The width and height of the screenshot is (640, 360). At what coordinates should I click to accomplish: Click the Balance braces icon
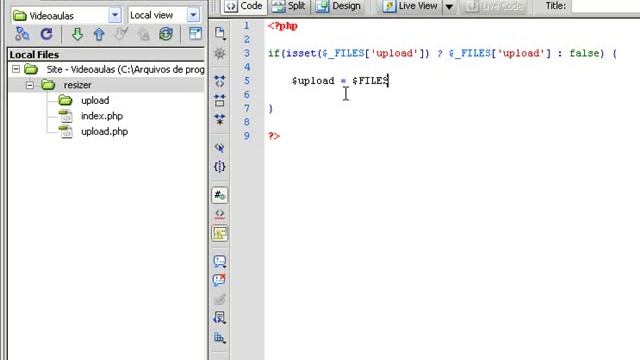(x=220, y=167)
